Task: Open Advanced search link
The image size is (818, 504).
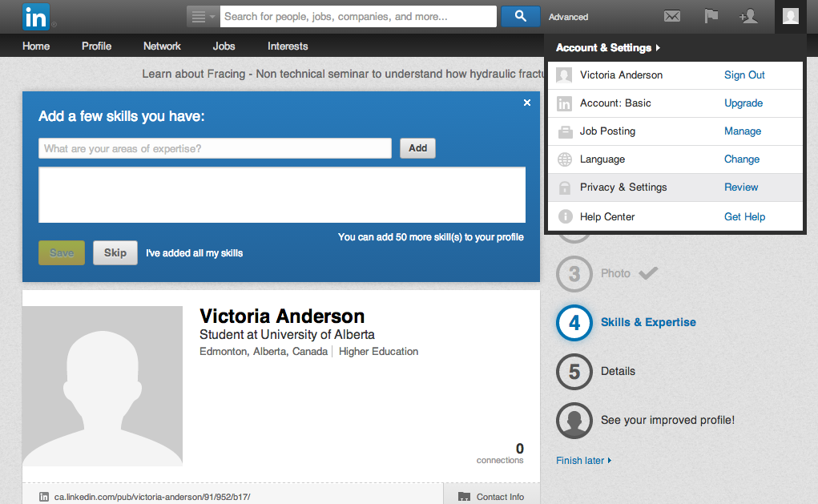Action: point(568,17)
